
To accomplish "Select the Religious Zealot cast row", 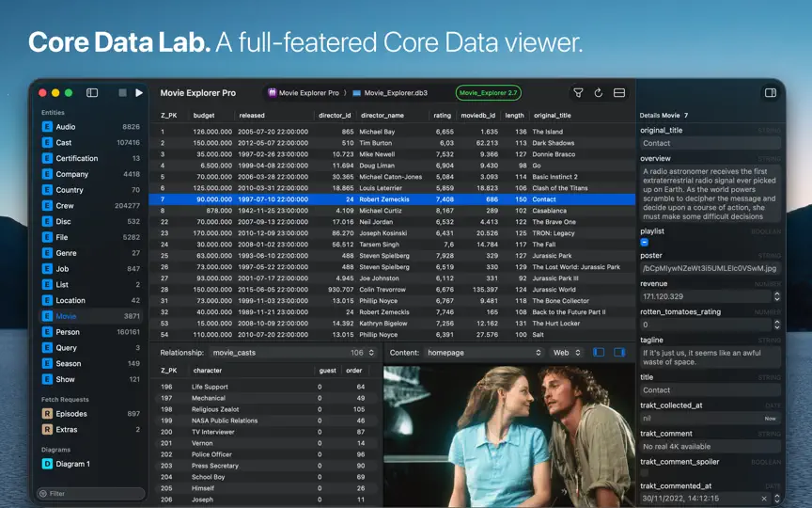I will (267, 409).
